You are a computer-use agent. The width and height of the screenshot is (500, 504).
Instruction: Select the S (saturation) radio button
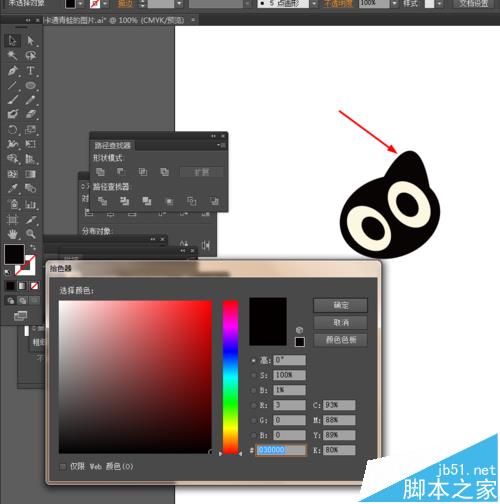pos(254,375)
